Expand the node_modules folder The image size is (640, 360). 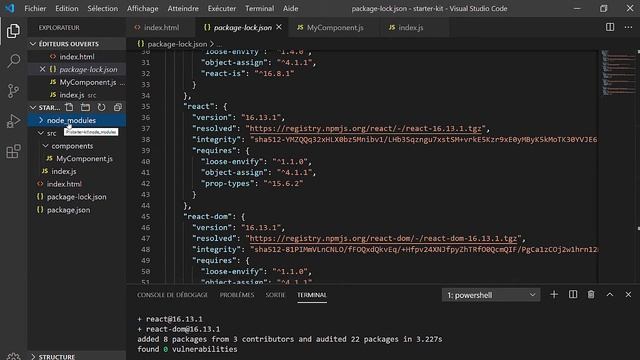76,120
